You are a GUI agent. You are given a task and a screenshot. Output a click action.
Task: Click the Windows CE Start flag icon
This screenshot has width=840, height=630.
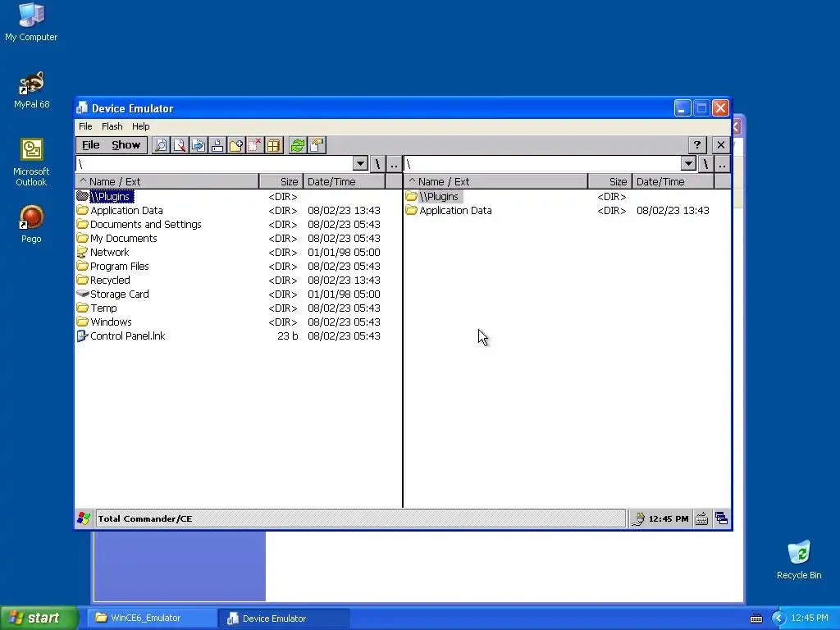[x=84, y=518]
